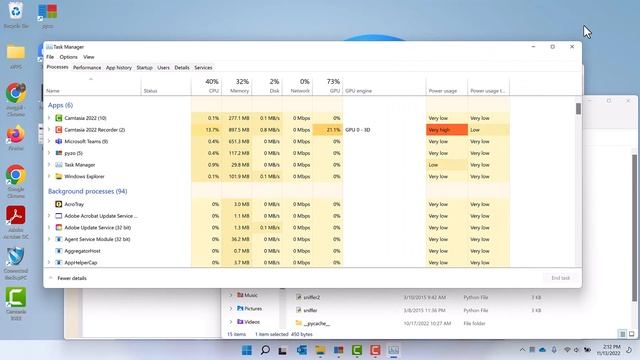640x360 pixels.
Task: Switch to the Startup tab
Action: tap(144, 68)
